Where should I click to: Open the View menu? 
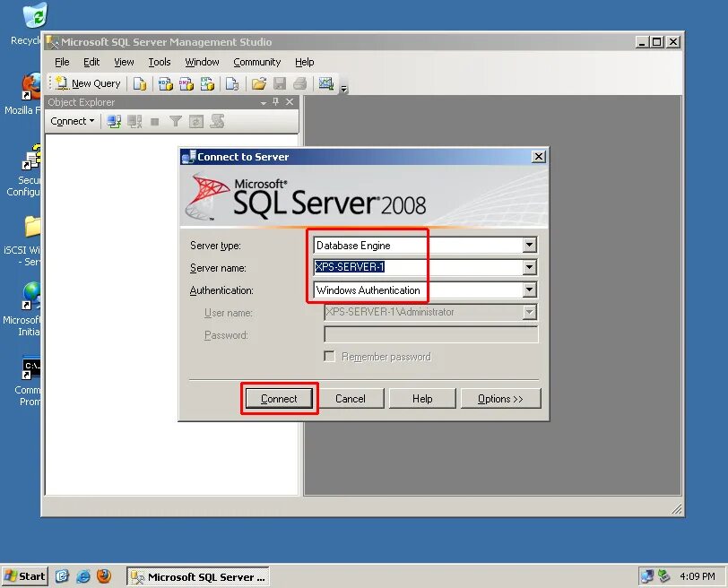[124, 62]
